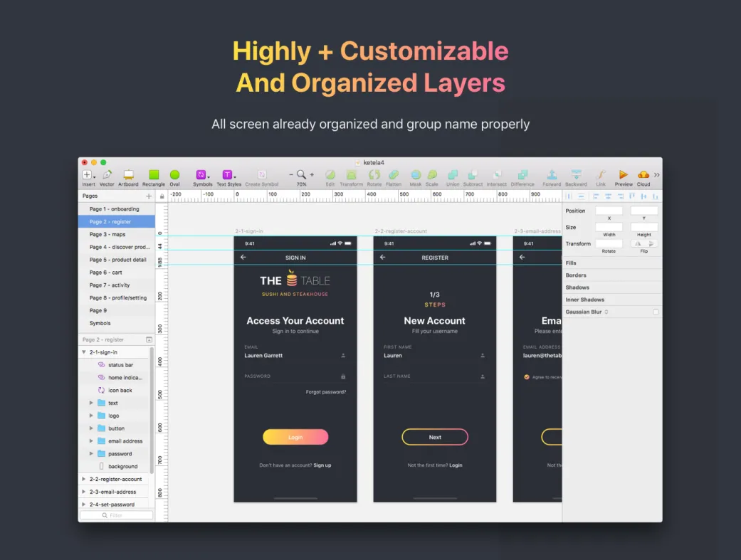Toggle the ruler lock icon
Viewport: 741px width, 560px height.
[x=162, y=196]
